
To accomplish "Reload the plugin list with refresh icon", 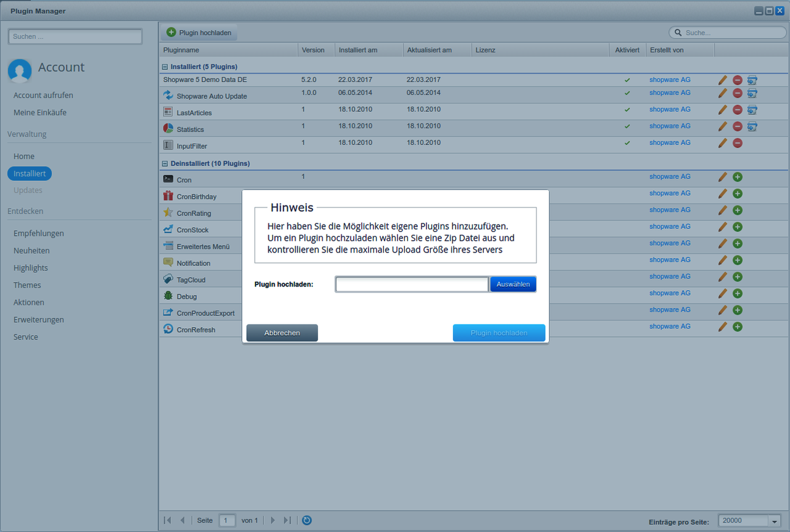I will (x=307, y=520).
